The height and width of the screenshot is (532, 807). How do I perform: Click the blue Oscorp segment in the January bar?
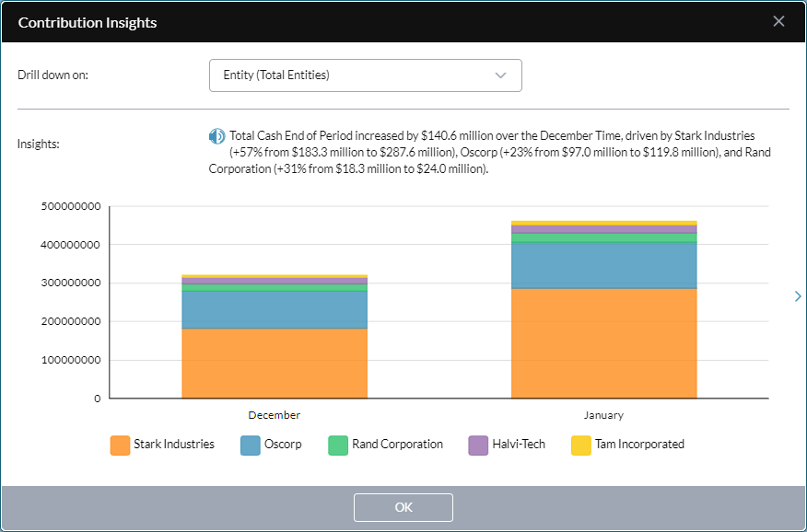point(603,264)
